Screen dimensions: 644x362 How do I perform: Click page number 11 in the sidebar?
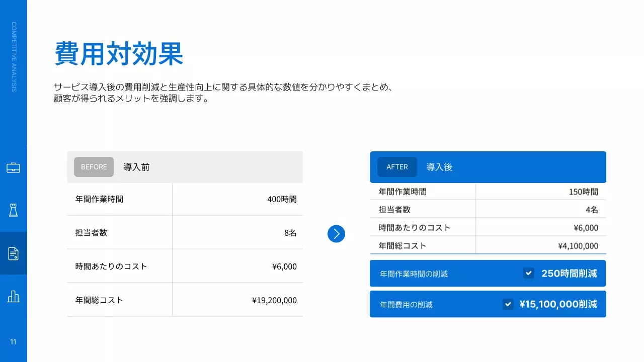(x=13, y=341)
